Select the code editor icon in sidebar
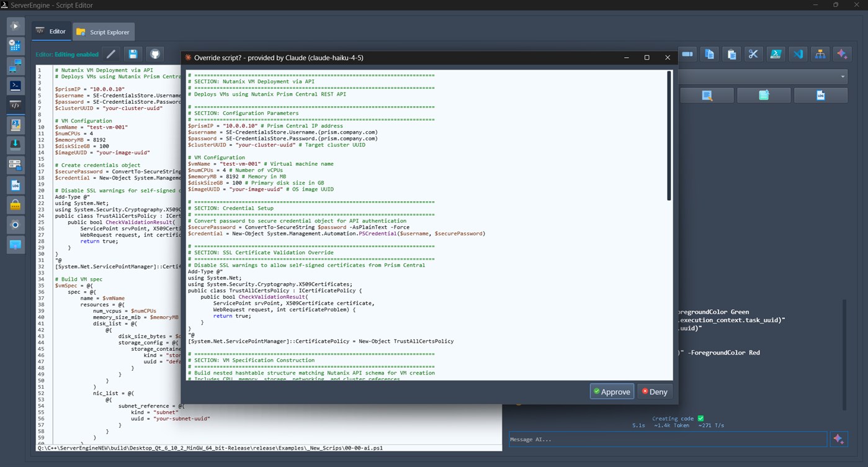The height and width of the screenshot is (467, 868). click(x=16, y=106)
